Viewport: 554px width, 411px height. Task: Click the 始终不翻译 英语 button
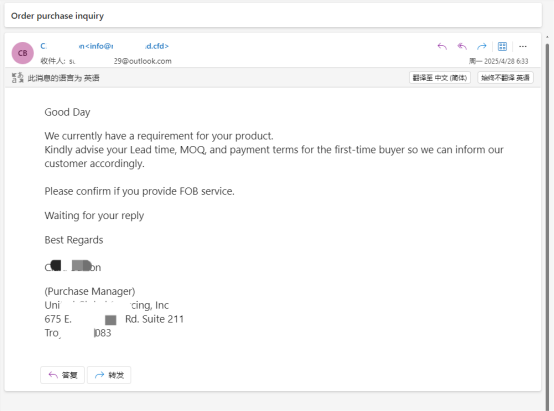(505, 78)
